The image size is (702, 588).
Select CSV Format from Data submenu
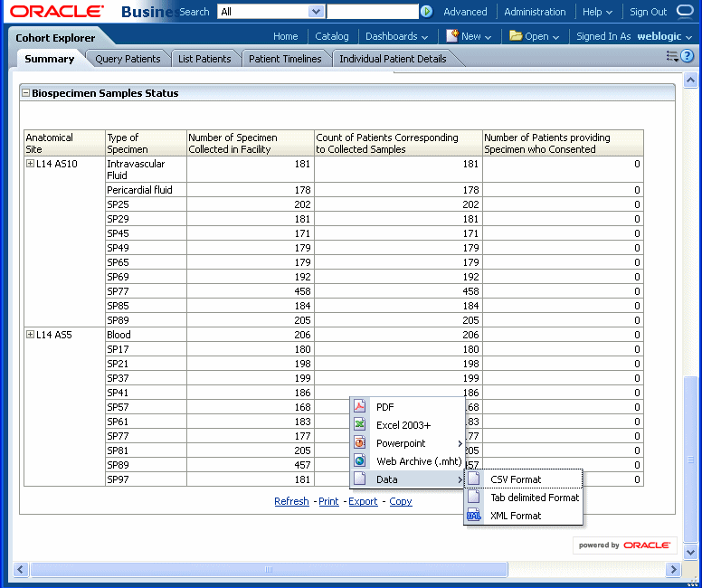coord(515,479)
